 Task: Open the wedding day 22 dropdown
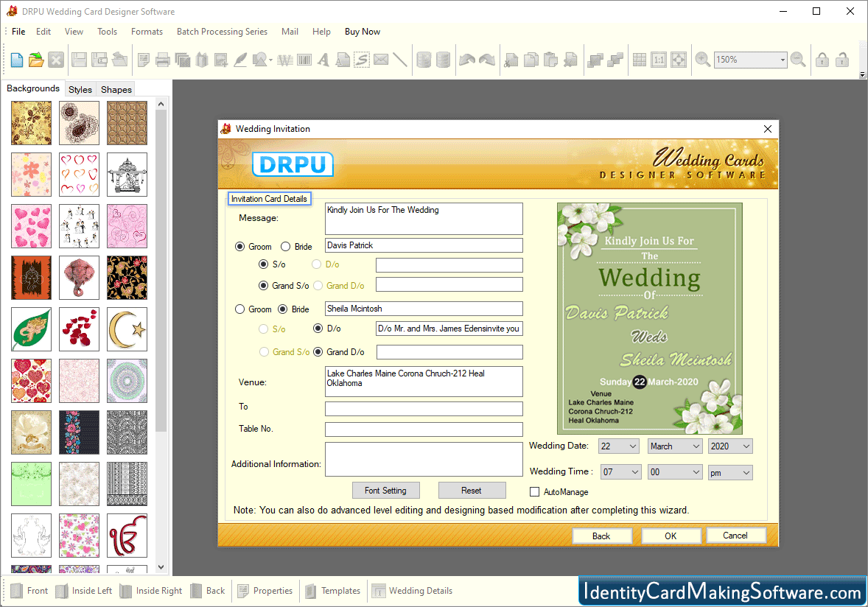coord(619,446)
